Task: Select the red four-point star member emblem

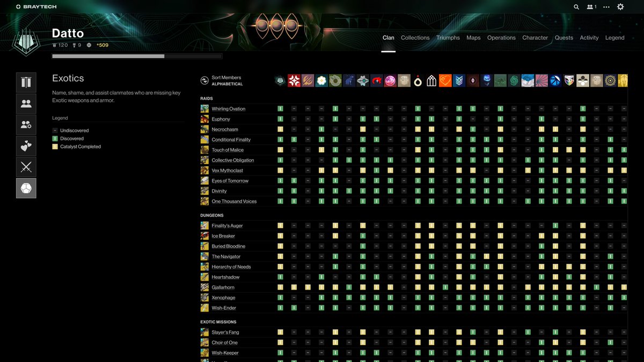Action: click(294, 81)
